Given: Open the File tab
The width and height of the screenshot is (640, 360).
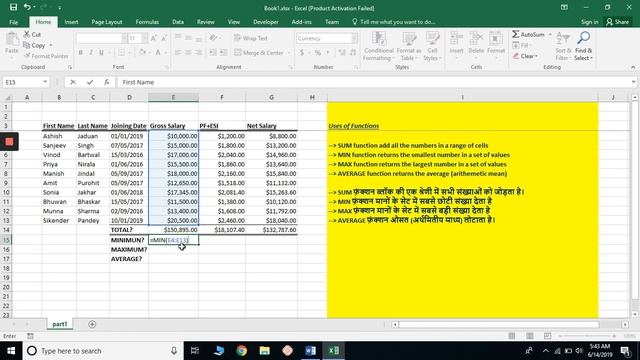Looking at the screenshot, I should point(13,22).
